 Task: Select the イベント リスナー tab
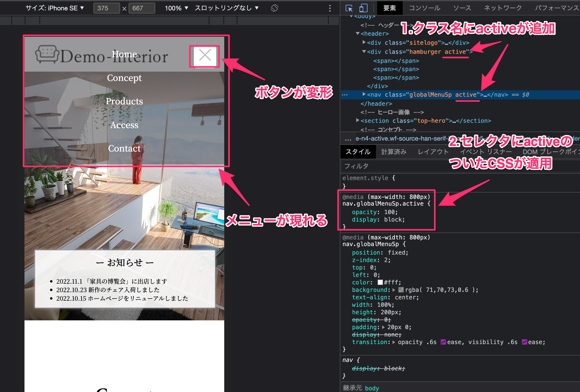coord(486,152)
